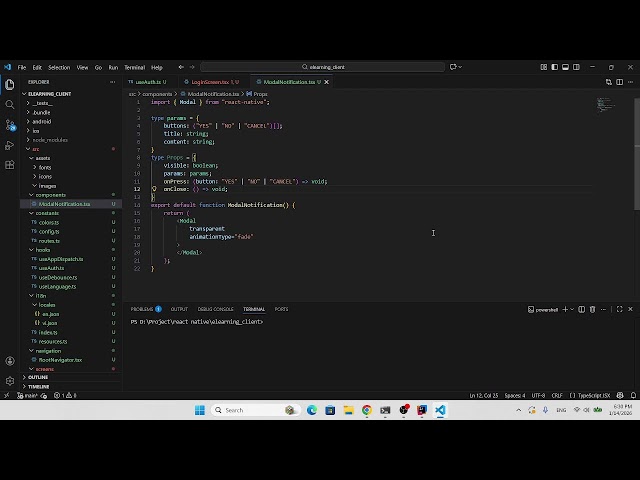The image size is (640, 480).
Task: Maximize the terminal panel size
Action: [620, 309]
